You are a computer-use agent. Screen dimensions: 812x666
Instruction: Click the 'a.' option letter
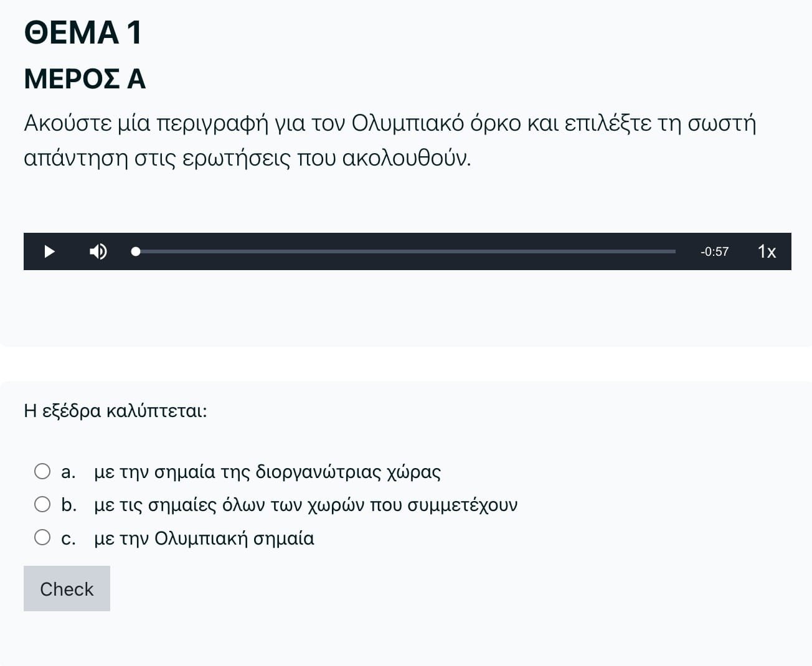coord(68,472)
